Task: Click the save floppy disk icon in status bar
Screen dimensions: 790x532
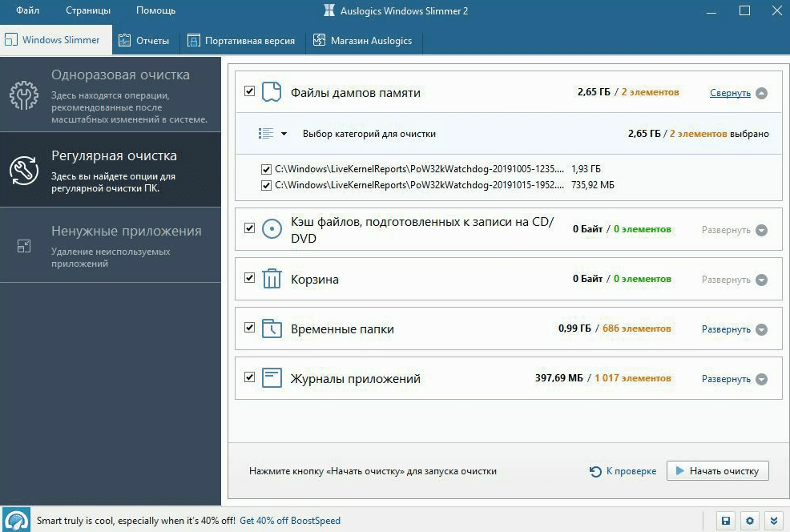Action: tap(726, 521)
